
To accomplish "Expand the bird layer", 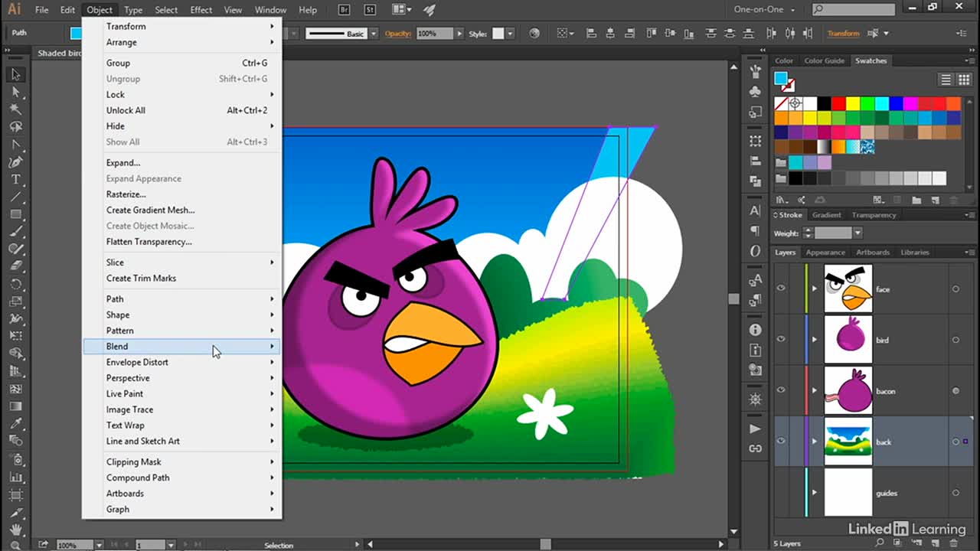I will (815, 340).
